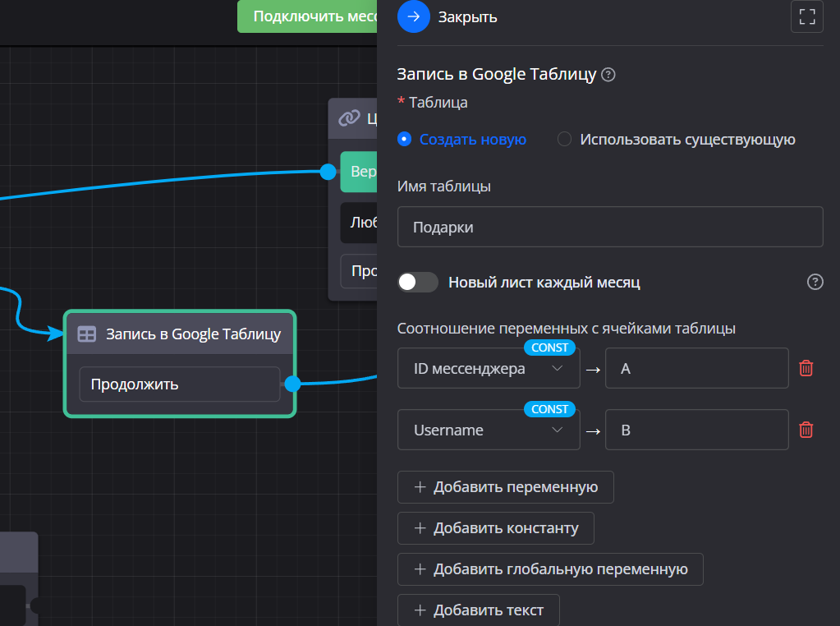The image size is (840, 626).
Task: Click the link chain icon on upper node
Action: click(349, 118)
